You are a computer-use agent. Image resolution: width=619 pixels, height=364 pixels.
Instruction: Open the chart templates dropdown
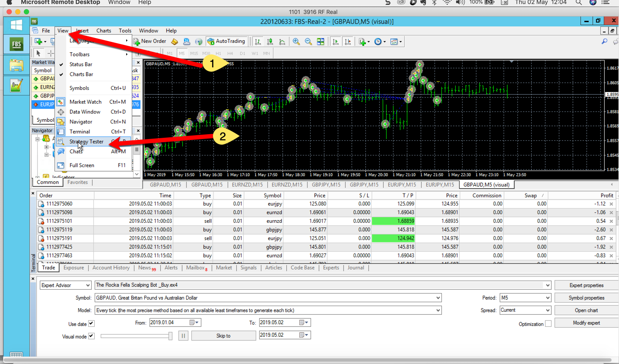396,41
